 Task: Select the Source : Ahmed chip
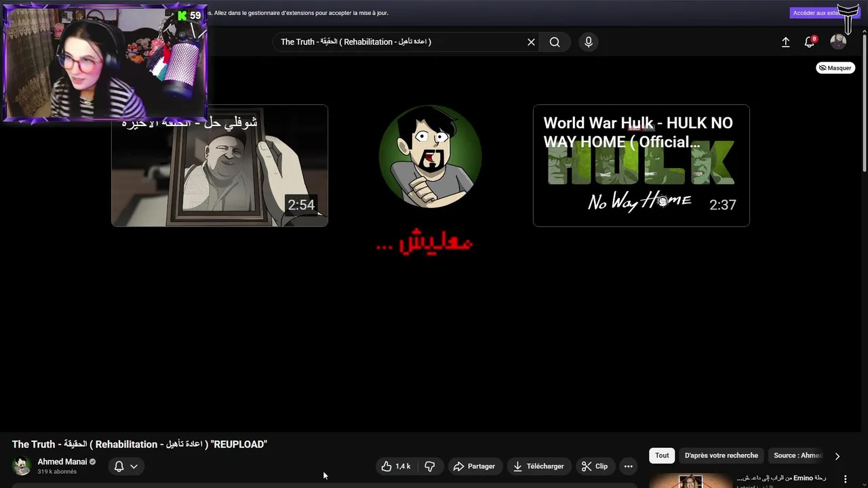click(x=797, y=455)
